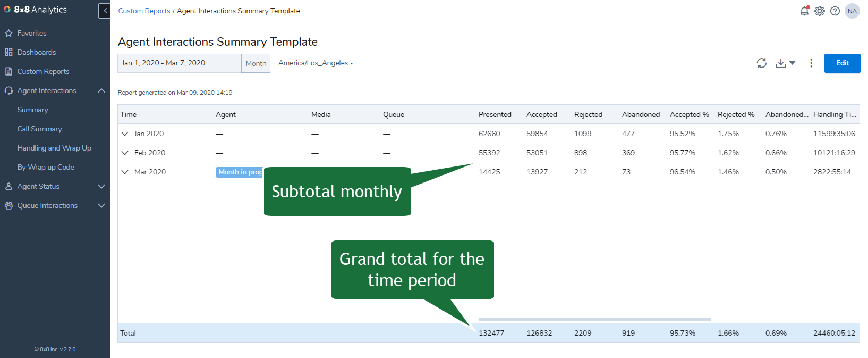Click the Rejected column header
Viewport: 868px width, 358px height.
589,114
